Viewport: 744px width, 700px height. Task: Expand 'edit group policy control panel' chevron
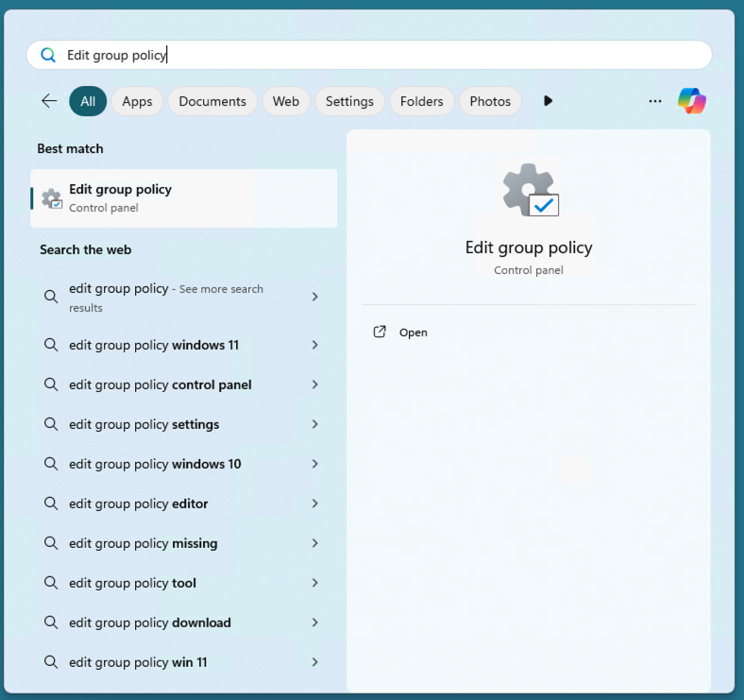point(314,384)
